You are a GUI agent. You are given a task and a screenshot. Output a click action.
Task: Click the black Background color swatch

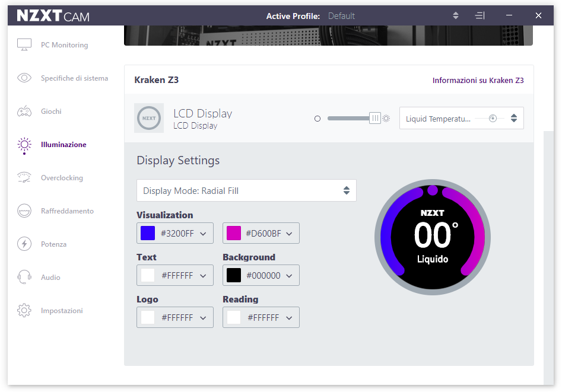click(234, 275)
